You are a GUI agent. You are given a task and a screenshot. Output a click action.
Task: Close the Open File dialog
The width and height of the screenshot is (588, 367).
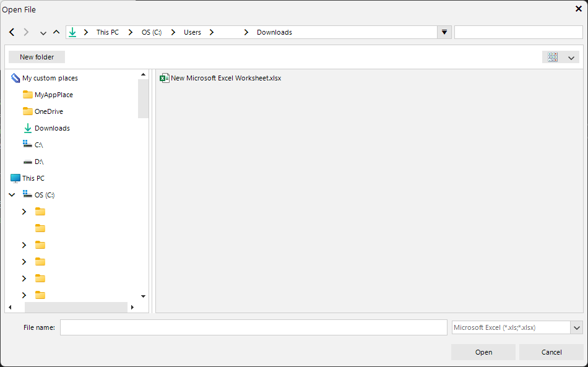point(579,9)
